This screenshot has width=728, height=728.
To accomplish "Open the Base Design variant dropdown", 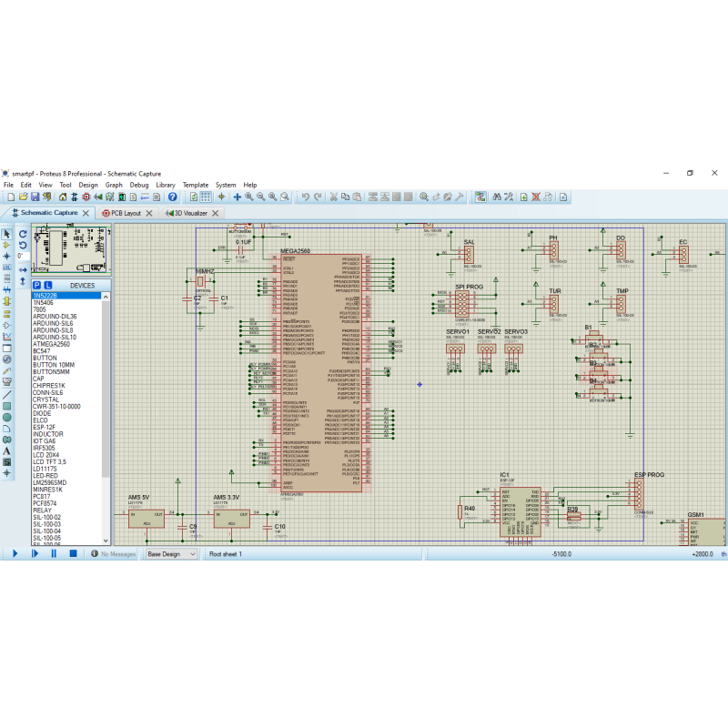I will coord(173,553).
